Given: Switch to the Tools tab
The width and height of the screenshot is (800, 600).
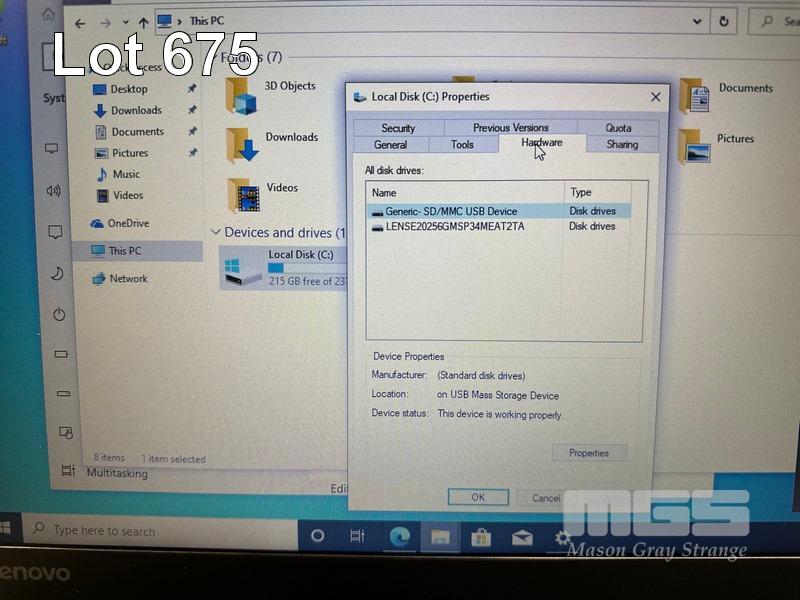Looking at the screenshot, I should (462, 145).
